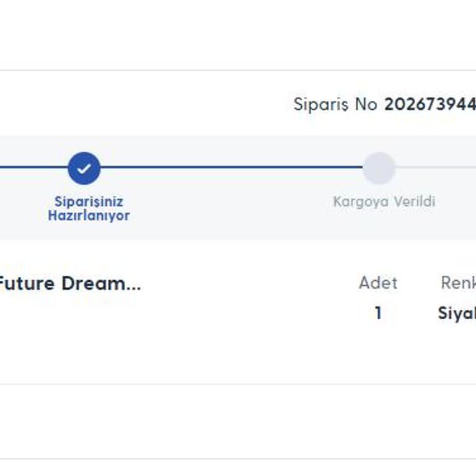Click the gray progress line after Kargoya Verildi
The image size is (476, 476).
[436, 167]
